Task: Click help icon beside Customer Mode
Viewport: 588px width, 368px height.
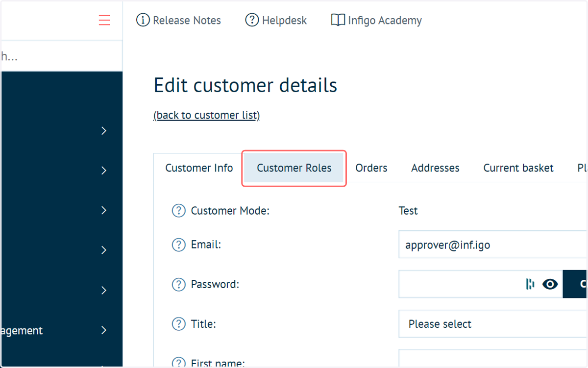Action: pos(178,211)
